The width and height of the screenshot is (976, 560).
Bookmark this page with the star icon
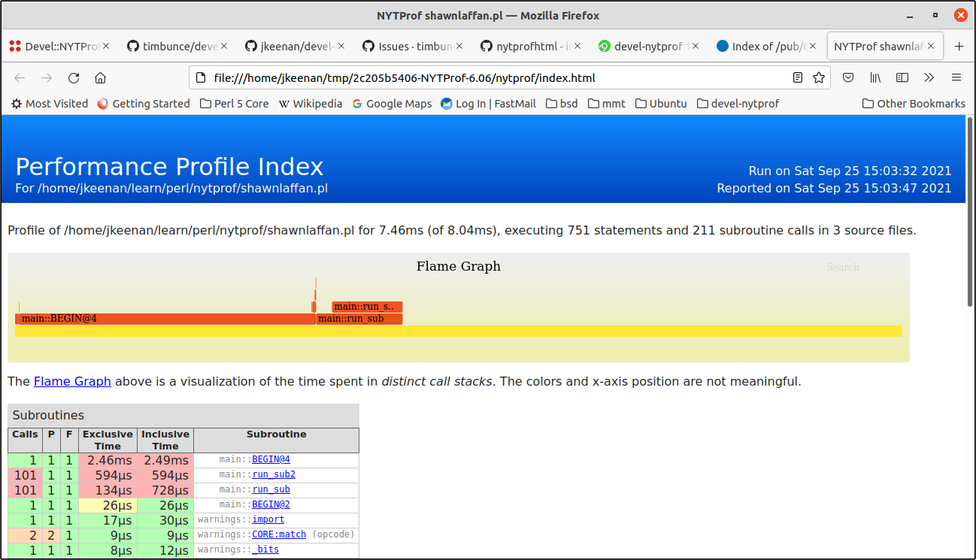819,77
